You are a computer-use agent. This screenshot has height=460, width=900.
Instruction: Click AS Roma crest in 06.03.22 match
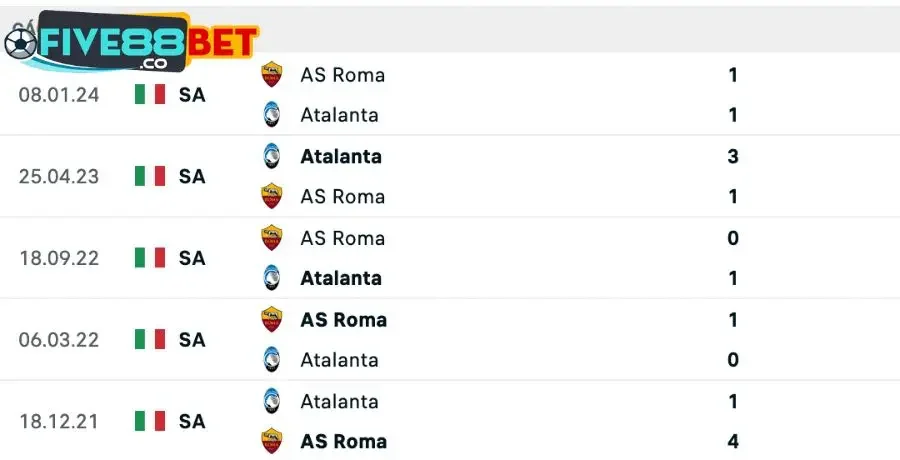tap(271, 320)
